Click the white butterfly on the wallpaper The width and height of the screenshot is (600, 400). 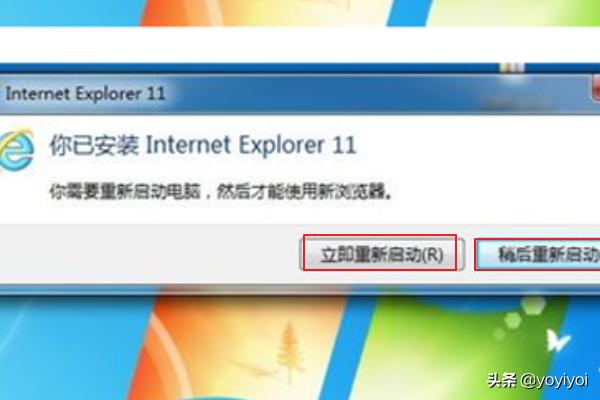tap(557, 340)
